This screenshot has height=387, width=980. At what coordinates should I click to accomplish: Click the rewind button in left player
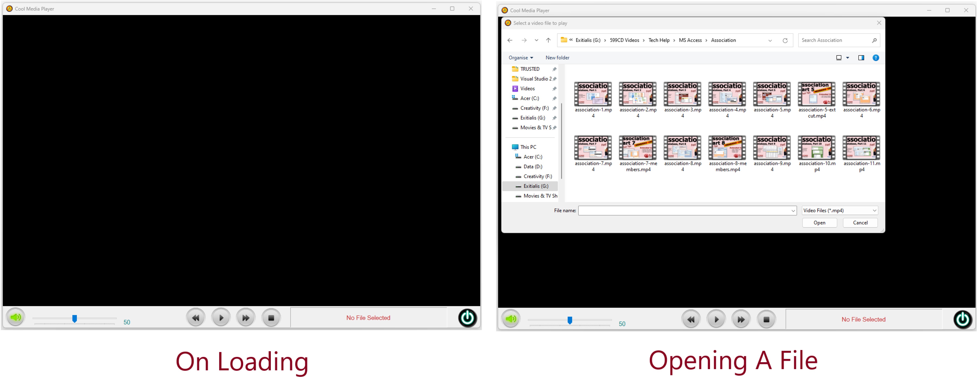(196, 317)
